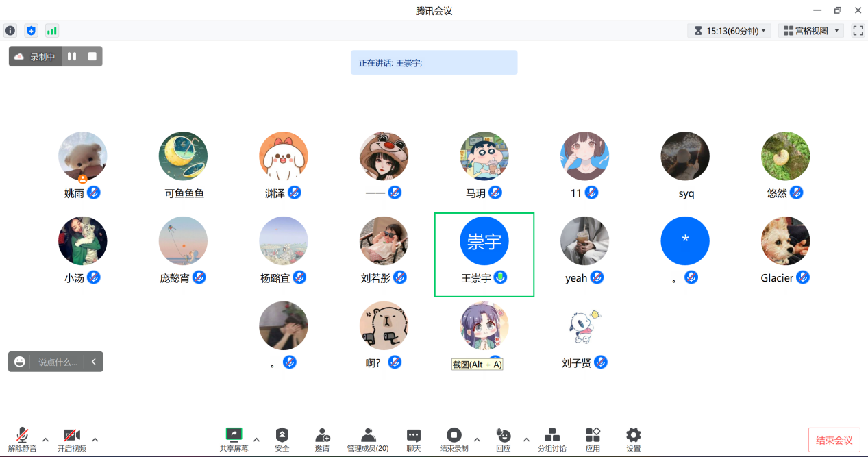Open the meeting info icon

(10, 31)
